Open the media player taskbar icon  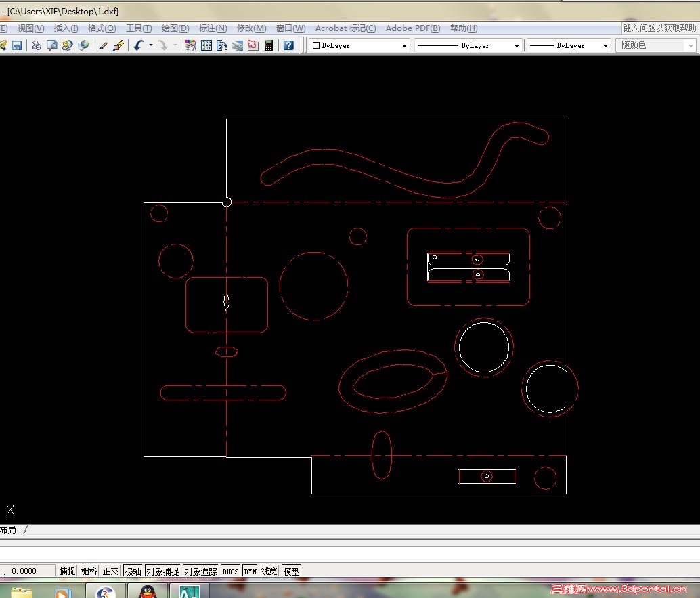[x=63, y=593]
